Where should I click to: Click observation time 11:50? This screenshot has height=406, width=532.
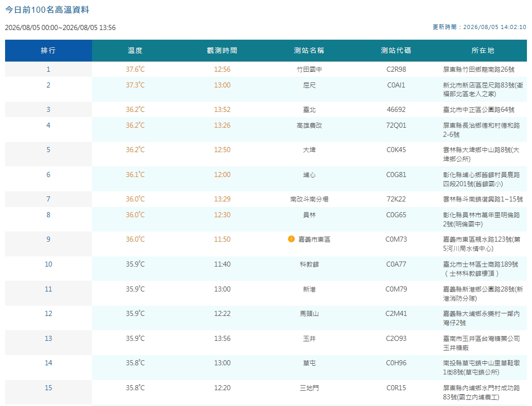tap(222, 239)
